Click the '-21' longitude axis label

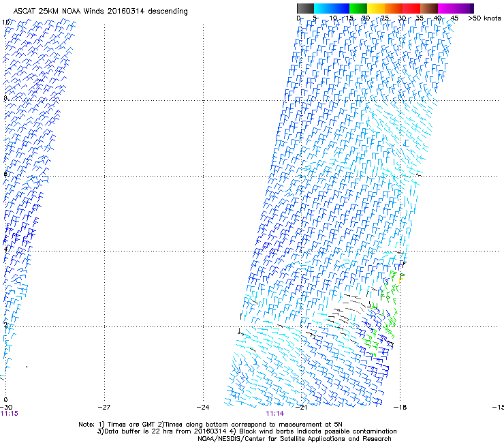(x=301, y=408)
